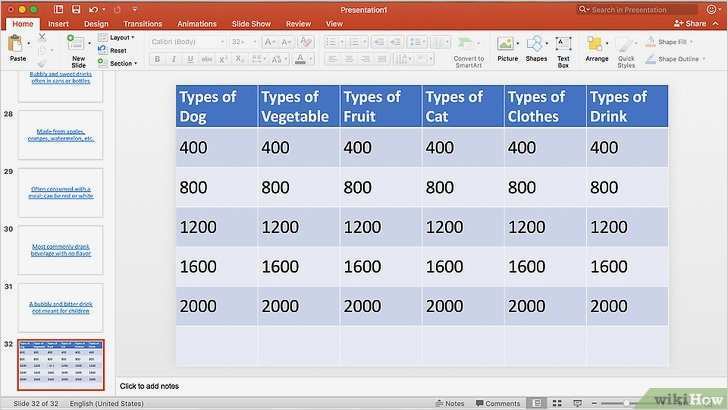Insert a Picture using the Picture icon
Image resolution: width=728 pixels, height=410 pixels.
505,44
